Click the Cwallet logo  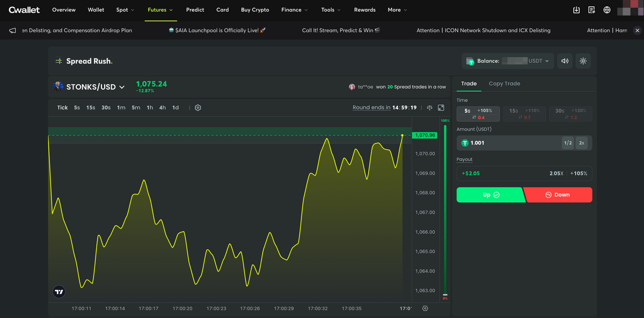(24, 10)
